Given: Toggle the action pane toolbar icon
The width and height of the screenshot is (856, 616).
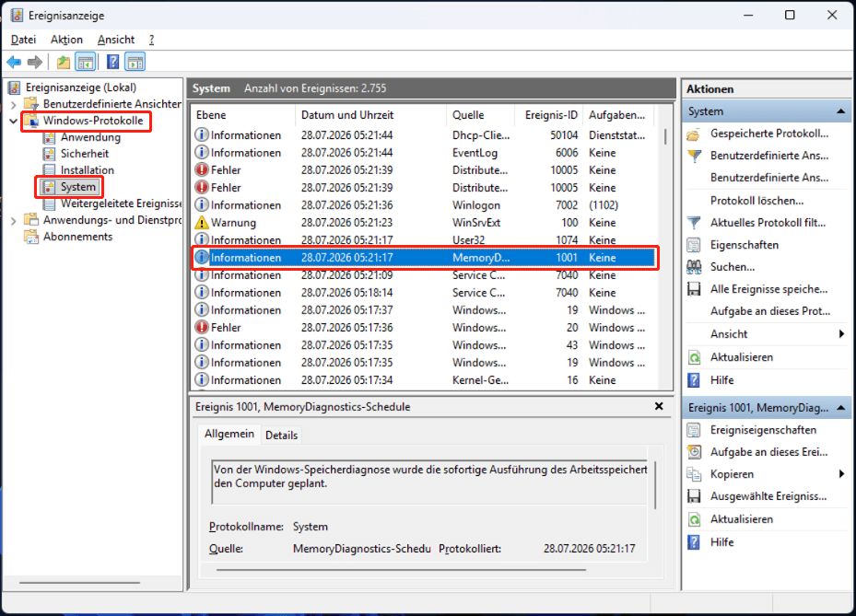Looking at the screenshot, I should pyautogui.click(x=135, y=63).
